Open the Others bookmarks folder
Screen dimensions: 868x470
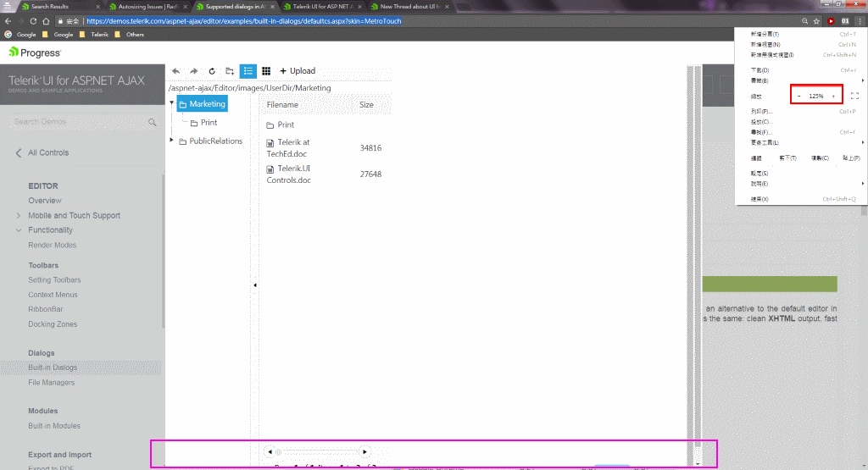(x=129, y=34)
